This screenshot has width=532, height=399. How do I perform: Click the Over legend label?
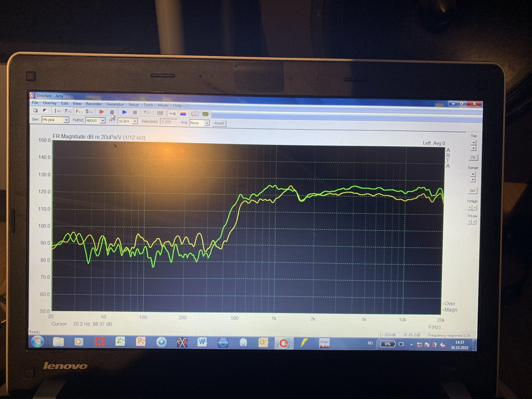coord(450,304)
